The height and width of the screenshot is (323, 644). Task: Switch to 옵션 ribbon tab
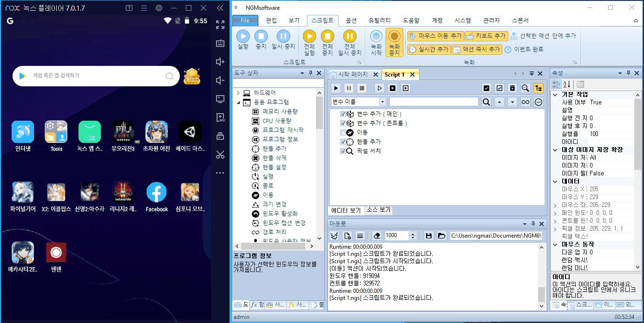pos(351,20)
